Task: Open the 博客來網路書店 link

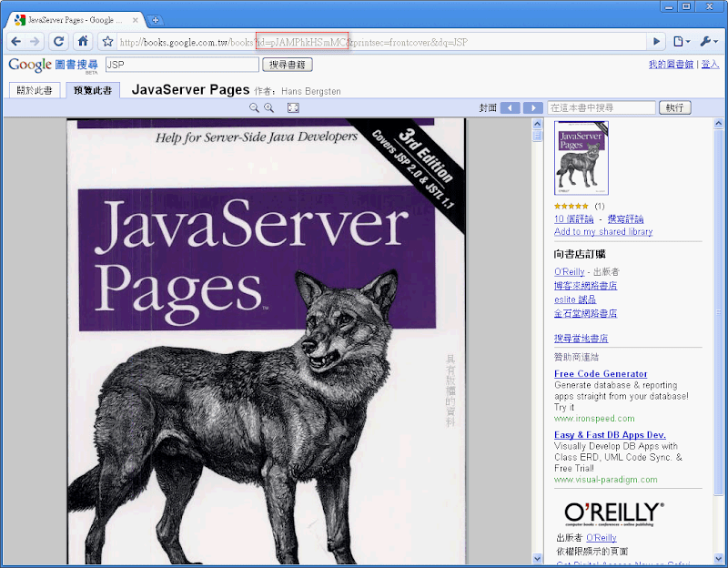Action: point(585,285)
